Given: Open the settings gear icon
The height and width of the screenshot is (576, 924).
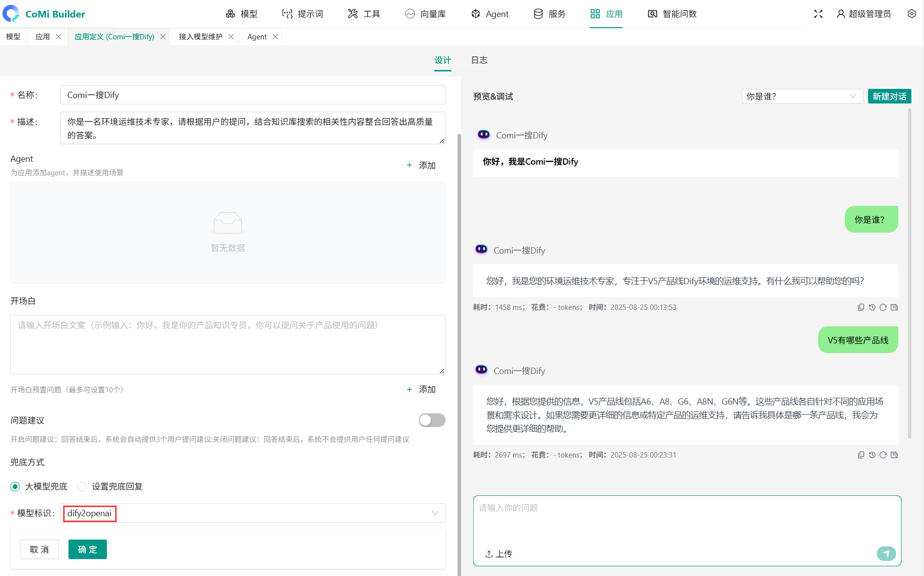Looking at the screenshot, I should [911, 14].
